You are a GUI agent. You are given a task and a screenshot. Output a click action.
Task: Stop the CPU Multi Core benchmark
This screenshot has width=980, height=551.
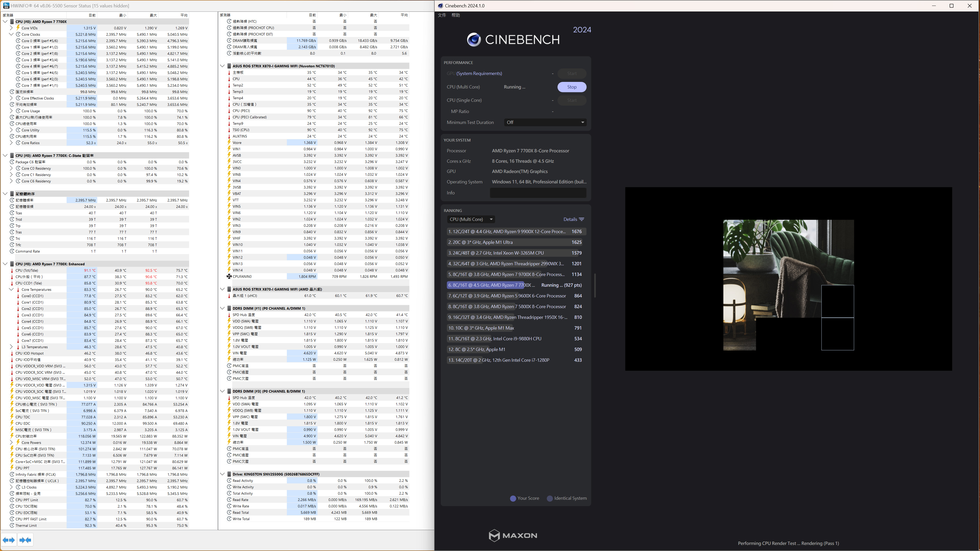click(571, 87)
